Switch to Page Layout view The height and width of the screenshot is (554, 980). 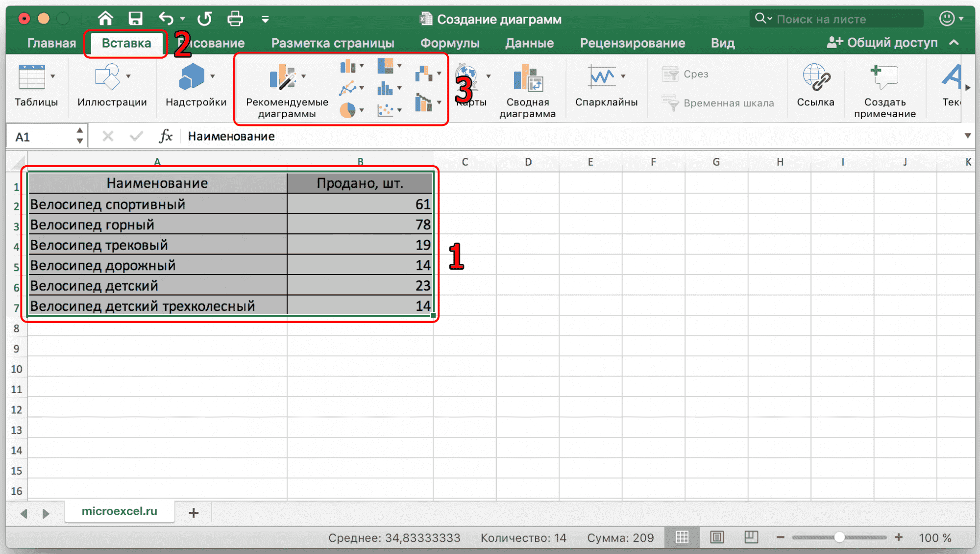[x=717, y=537]
